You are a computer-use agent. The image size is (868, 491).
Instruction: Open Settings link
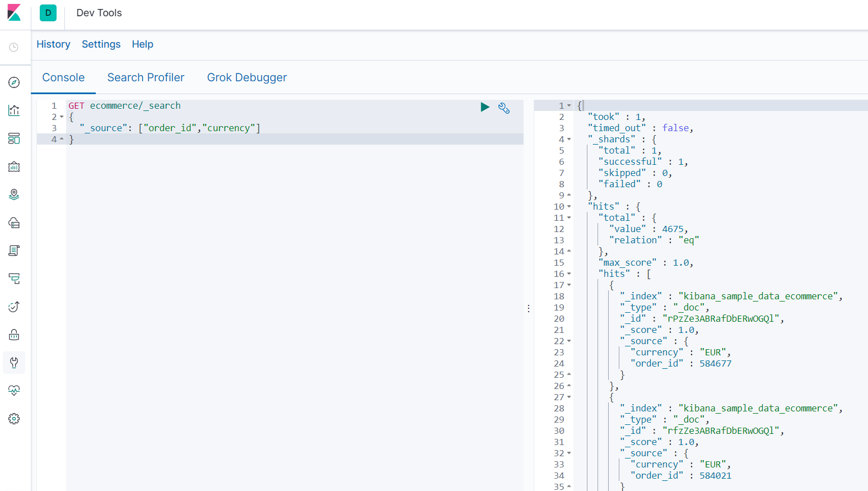click(x=101, y=44)
